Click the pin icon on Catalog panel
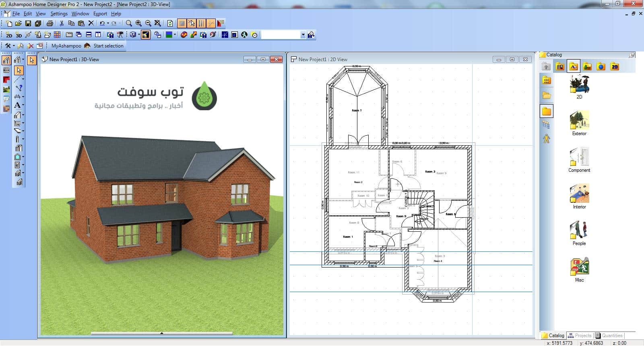The image size is (644, 346). [x=632, y=55]
